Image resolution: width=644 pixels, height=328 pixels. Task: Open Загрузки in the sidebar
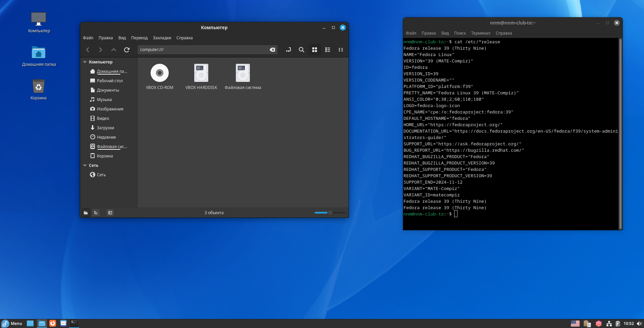click(105, 128)
